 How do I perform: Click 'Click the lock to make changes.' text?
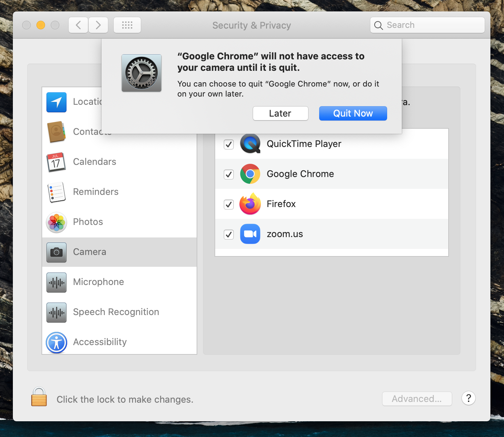tap(125, 399)
